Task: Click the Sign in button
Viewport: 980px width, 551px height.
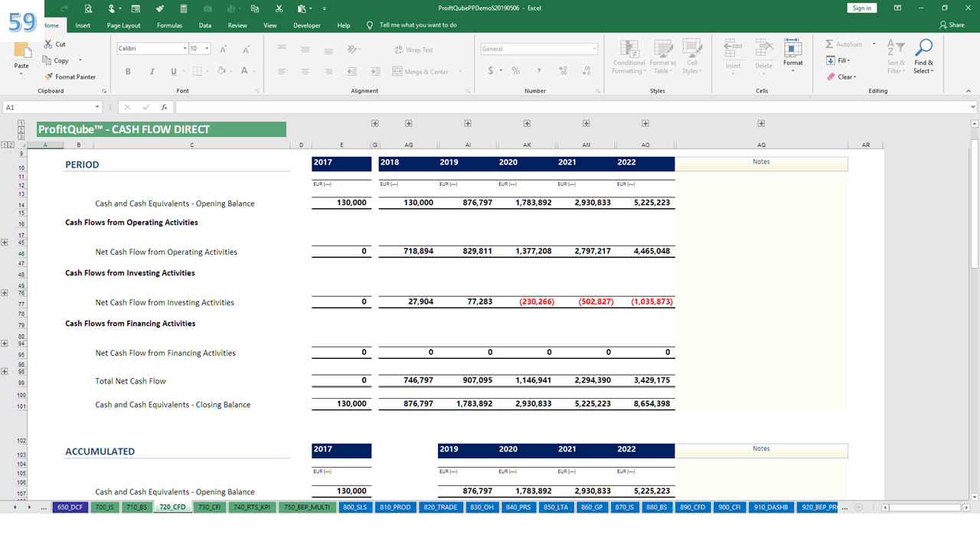Action: 861,8
